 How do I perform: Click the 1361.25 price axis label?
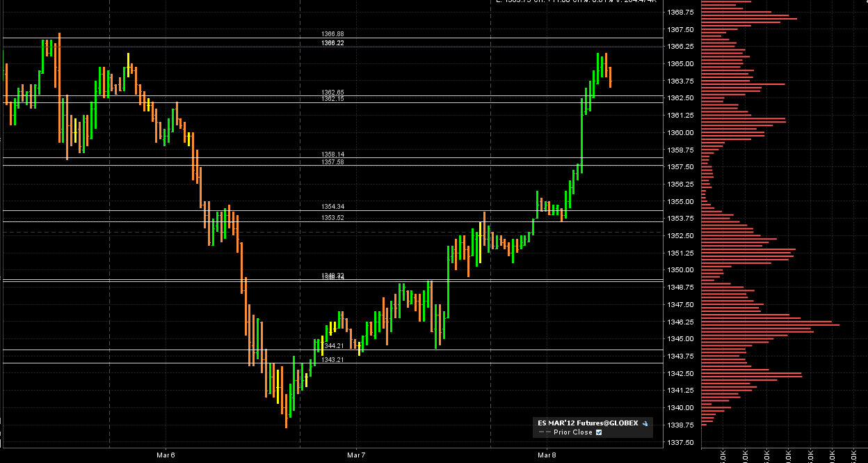point(680,116)
